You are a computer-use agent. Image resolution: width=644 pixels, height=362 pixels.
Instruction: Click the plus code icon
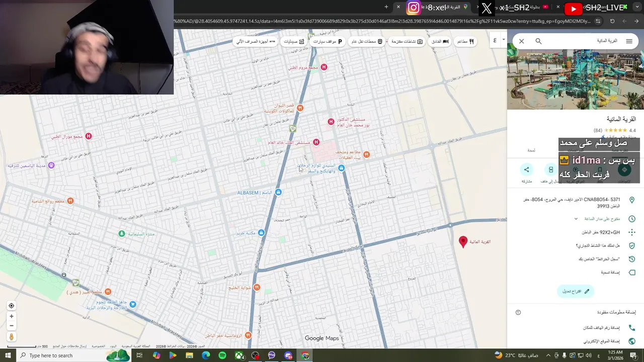(x=632, y=232)
